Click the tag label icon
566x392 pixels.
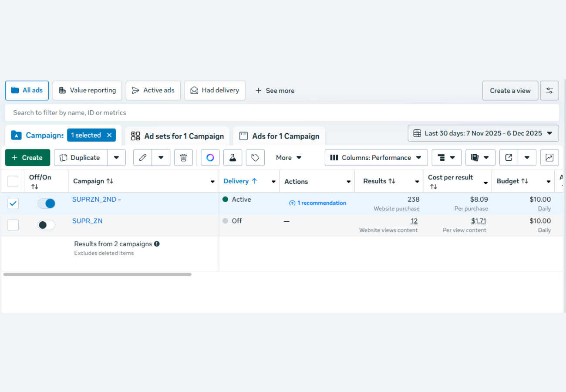pyautogui.click(x=255, y=158)
